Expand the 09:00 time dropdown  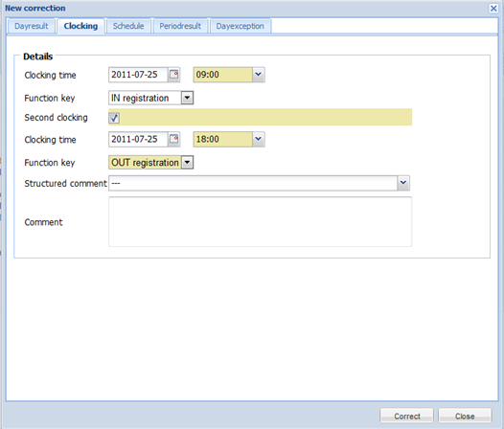point(258,75)
